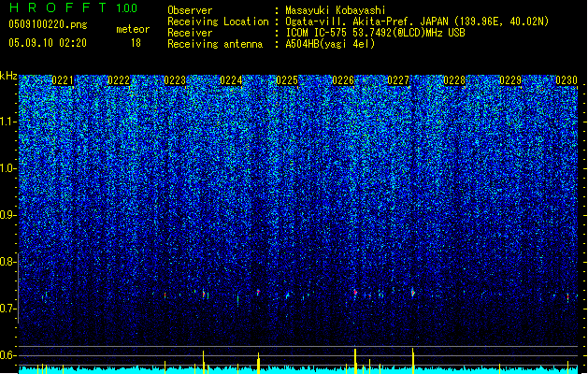Click the meteor count value 18
This screenshot has width=588, height=374.
click(x=136, y=43)
